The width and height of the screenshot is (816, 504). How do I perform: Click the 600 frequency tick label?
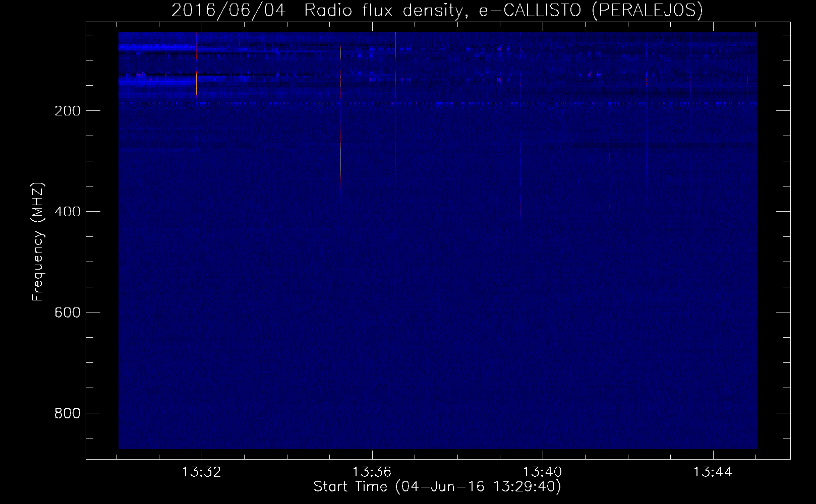(x=67, y=312)
